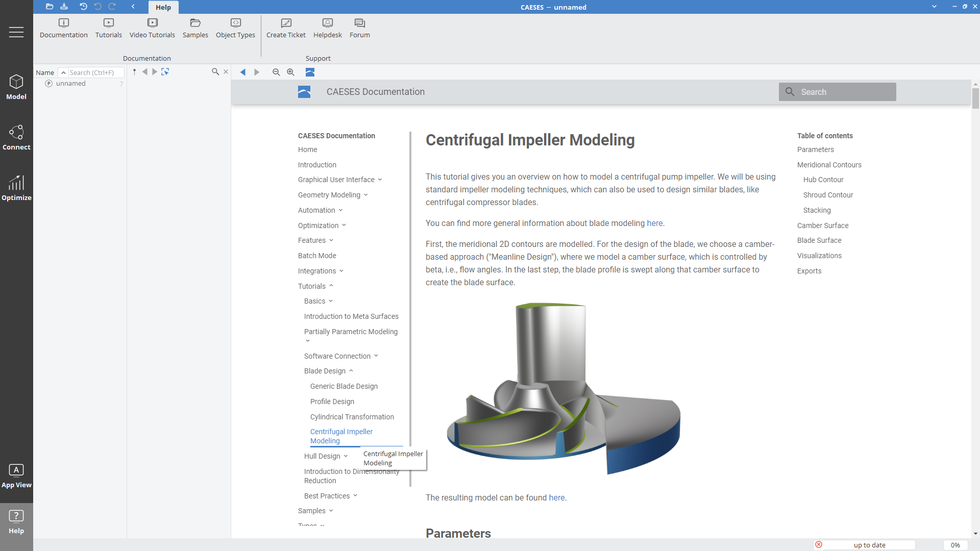Click Create Ticket icon
This screenshot has width=980, height=551.
[x=286, y=28]
